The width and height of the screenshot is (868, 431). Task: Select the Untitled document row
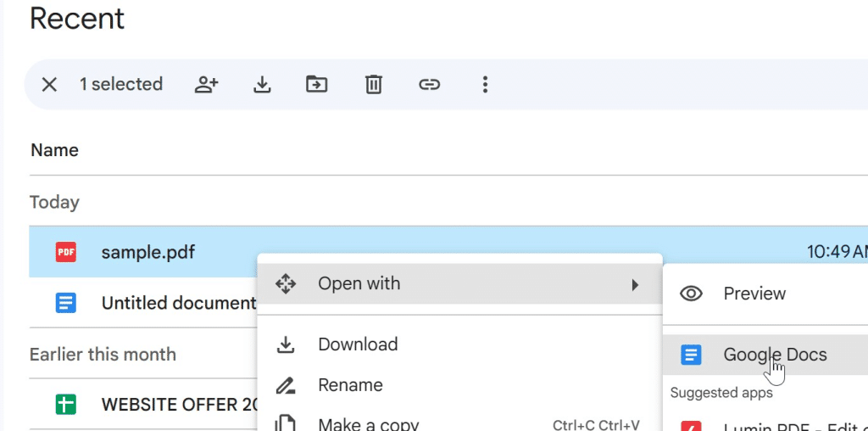tap(178, 303)
